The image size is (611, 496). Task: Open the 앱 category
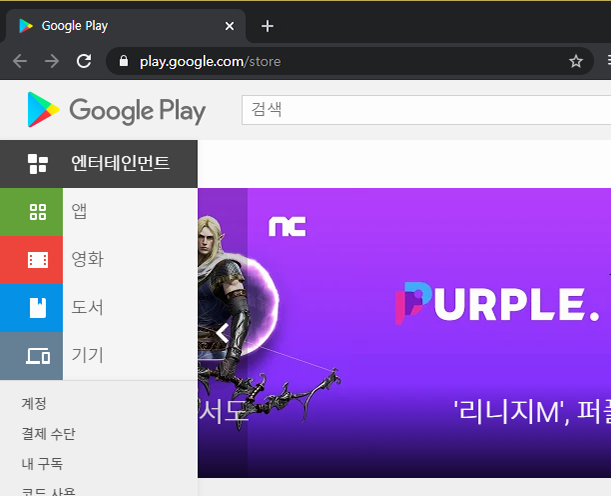click(99, 212)
